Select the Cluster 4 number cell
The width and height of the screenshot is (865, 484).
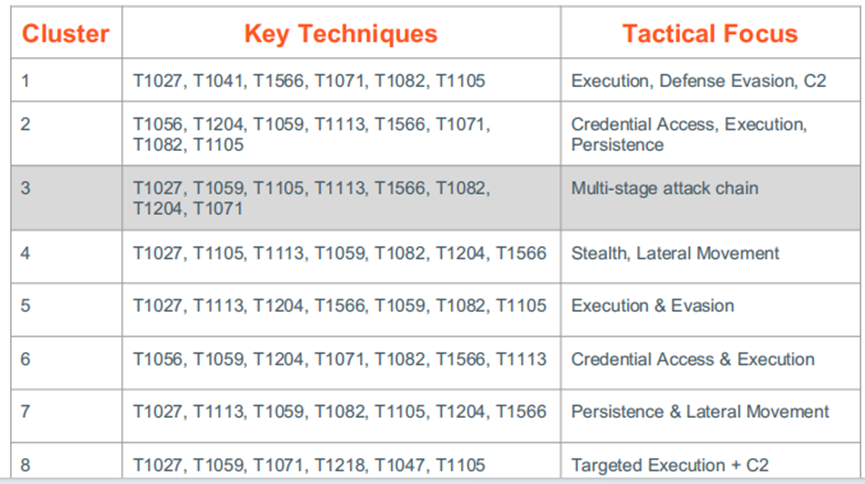tap(26, 253)
